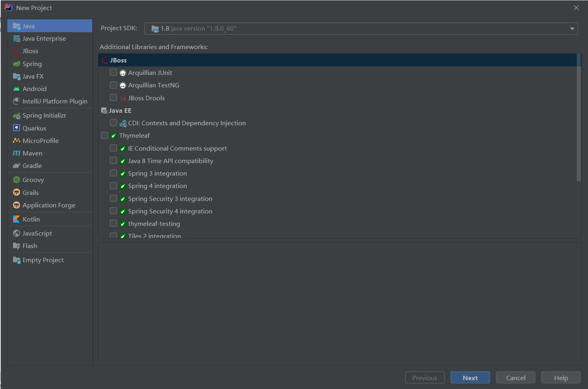Click the Java EE group header icon
Image resolution: width=588 pixels, height=389 pixels.
104,111
